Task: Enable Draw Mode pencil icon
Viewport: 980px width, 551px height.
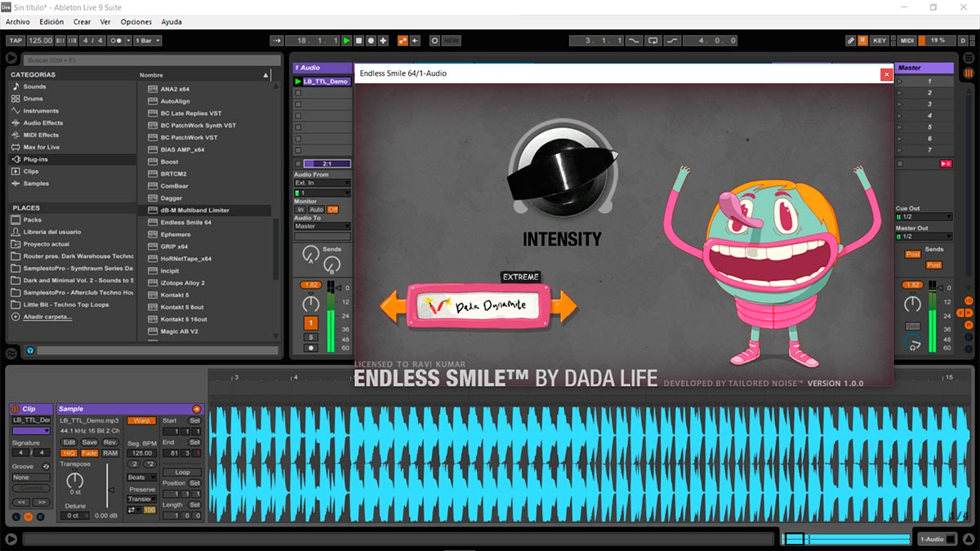Action: pos(849,40)
